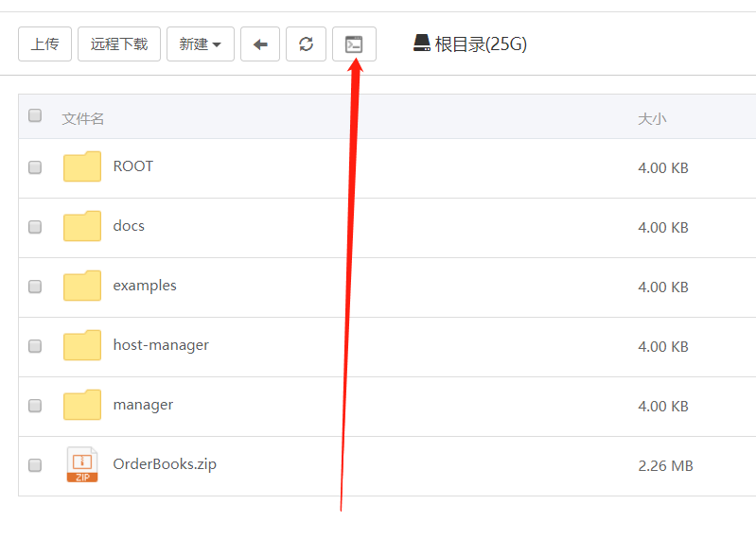
Task: Click the host-manager folder icon
Action: click(82, 345)
